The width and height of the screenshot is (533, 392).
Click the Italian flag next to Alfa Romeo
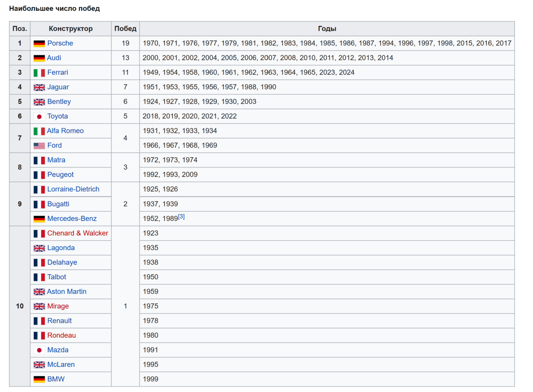click(39, 131)
